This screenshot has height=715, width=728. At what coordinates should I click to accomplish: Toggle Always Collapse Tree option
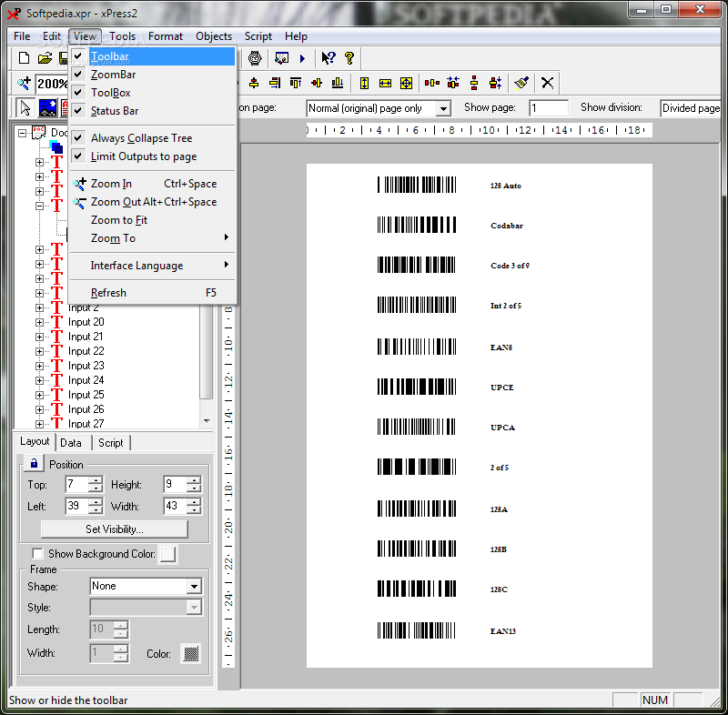tap(152, 137)
